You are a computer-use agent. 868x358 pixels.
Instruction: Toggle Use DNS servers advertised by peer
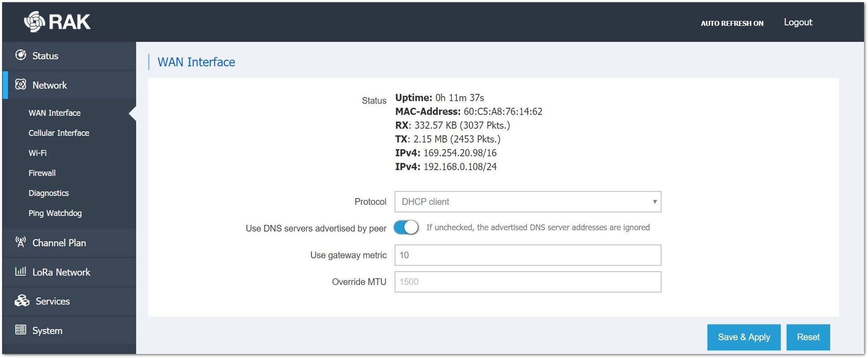[406, 228]
